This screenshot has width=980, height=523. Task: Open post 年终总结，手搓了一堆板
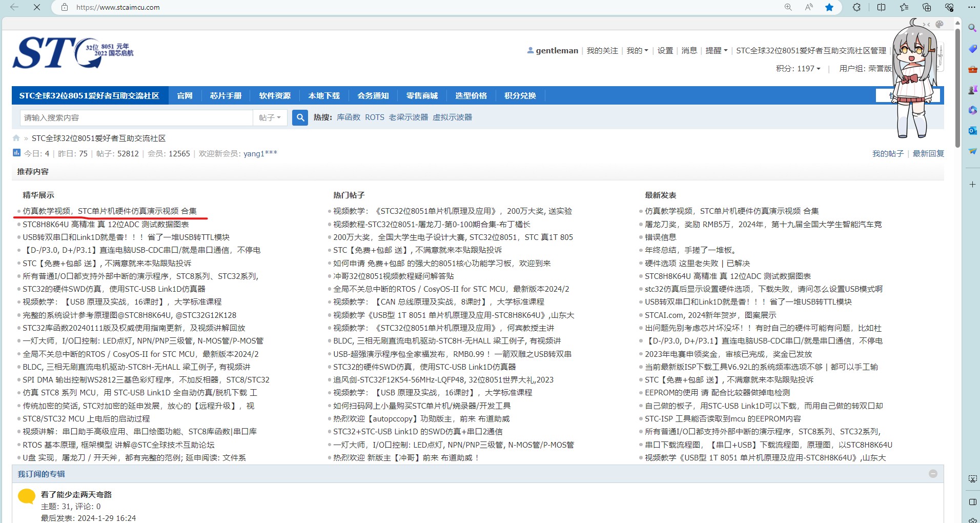691,250
